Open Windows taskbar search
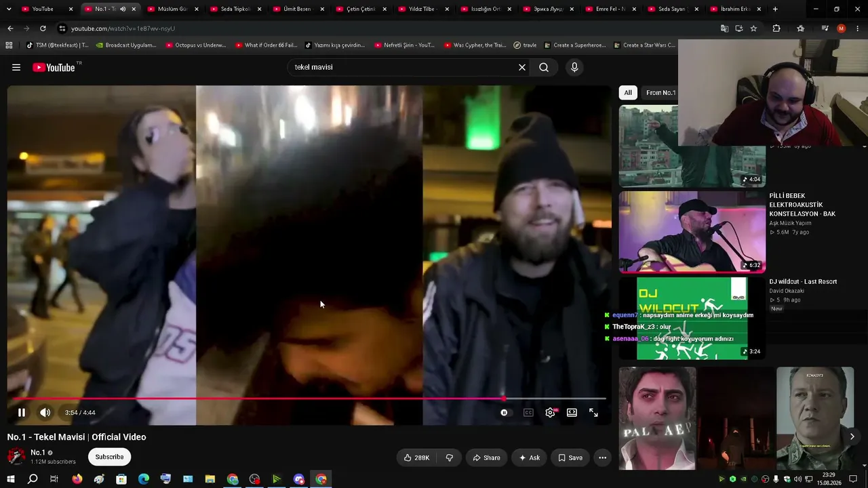868x488 pixels. [x=33, y=479]
